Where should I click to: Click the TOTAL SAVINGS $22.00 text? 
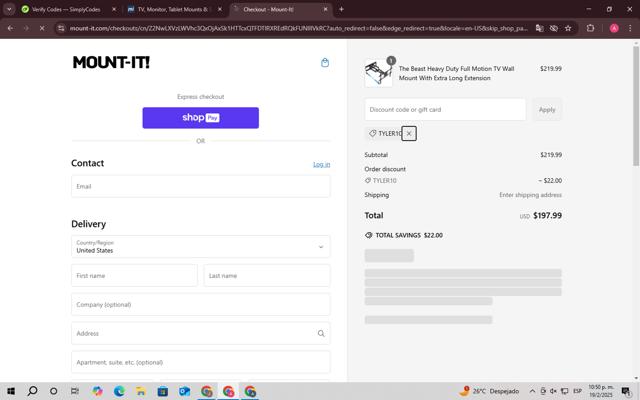coord(409,235)
